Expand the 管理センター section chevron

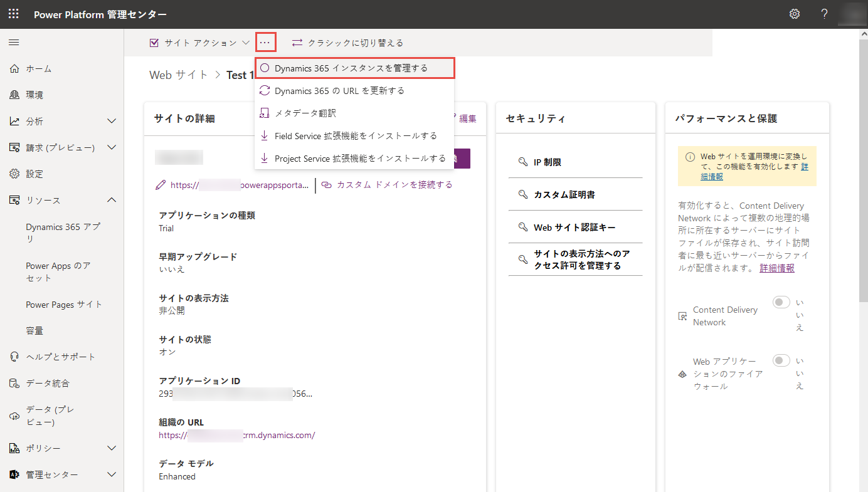(112, 474)
